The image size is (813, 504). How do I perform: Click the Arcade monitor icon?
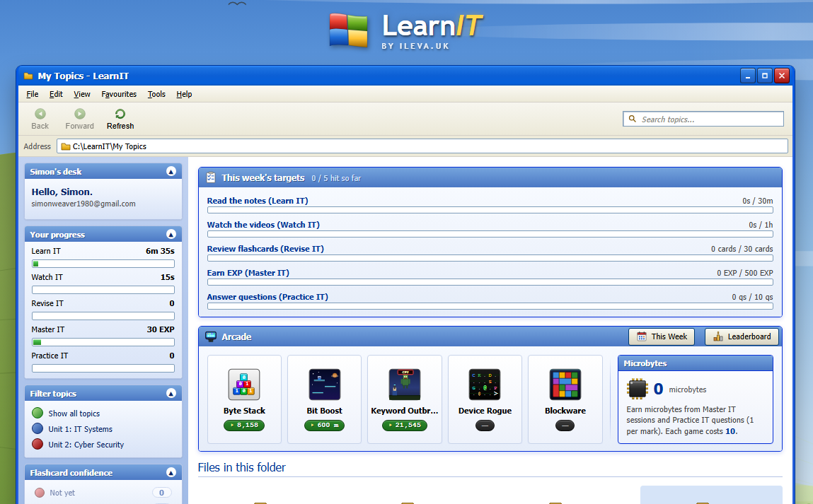point(211,336)
